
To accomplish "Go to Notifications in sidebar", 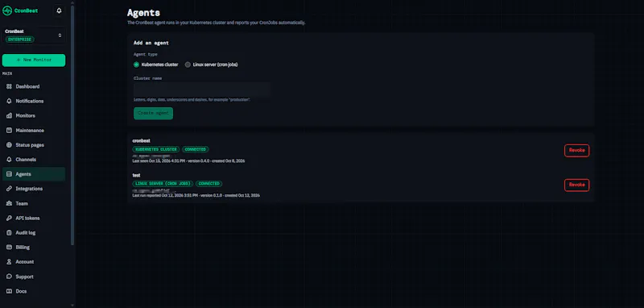I will [34, 101].
